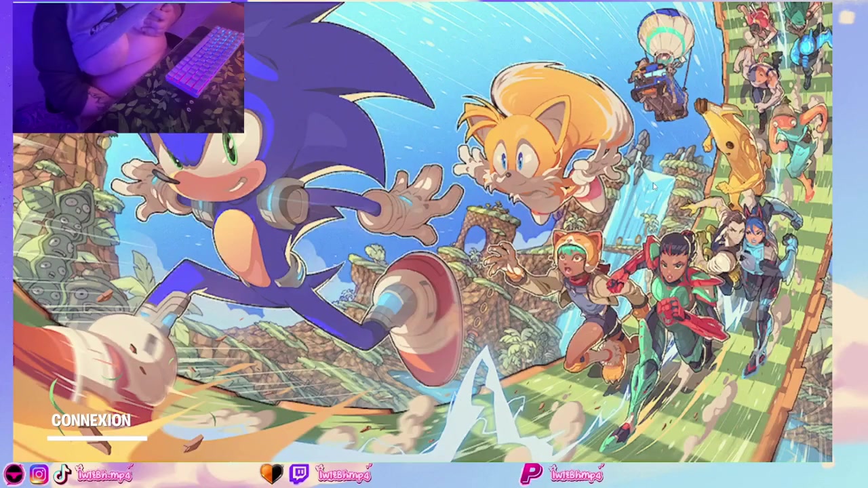The height and width of the screenshot is (488, 868).
Task: Click the pink P logo icon
Action: point(531,474)
